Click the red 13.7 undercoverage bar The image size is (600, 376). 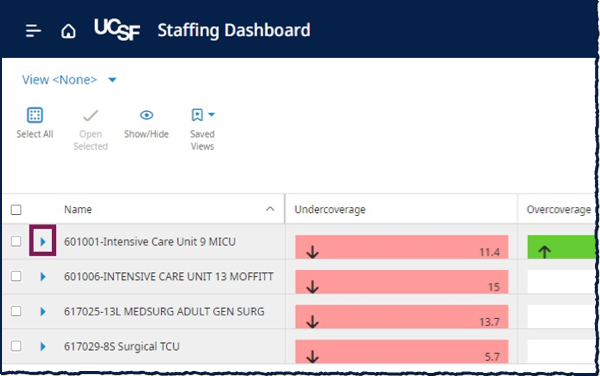click(x=402, y=316)
